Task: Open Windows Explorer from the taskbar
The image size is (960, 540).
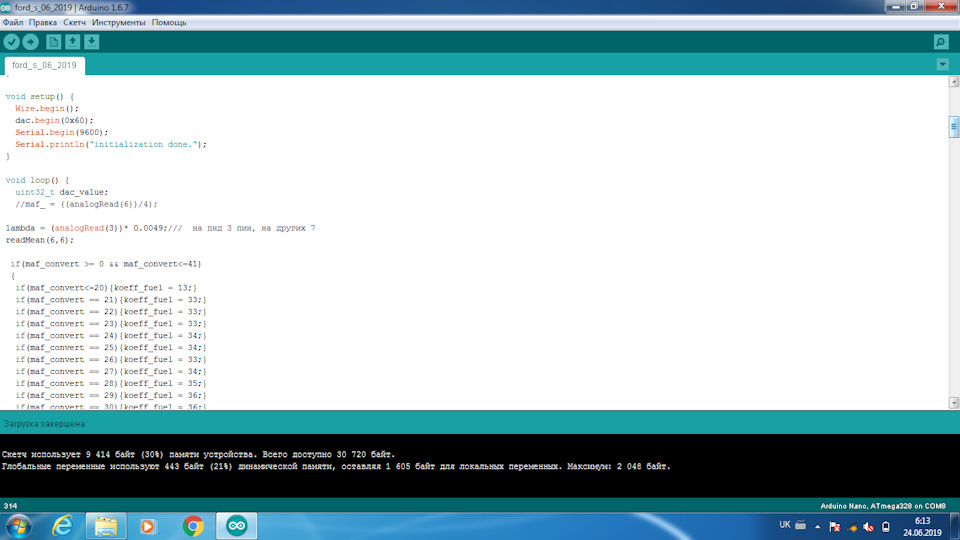Action: [106, 526]
